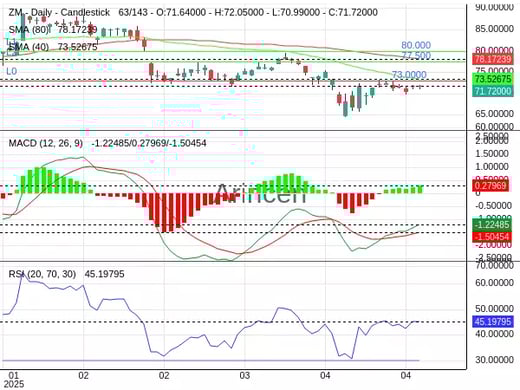Click the 0.27969 MACD histogram tag
This screenshot has height=390, width=520.
pyautogui.click(x=491, y=186)
